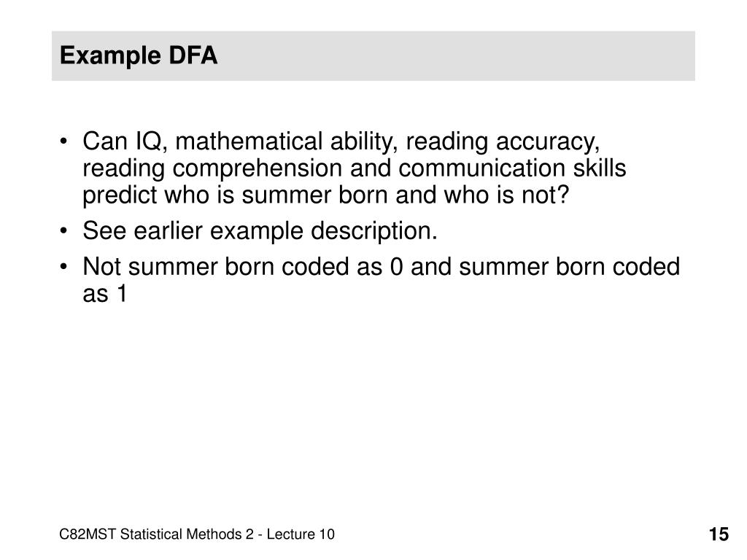Click the words 'who is not?'
The width and height of the screenshot is (747, 560).
click(506, 195)
